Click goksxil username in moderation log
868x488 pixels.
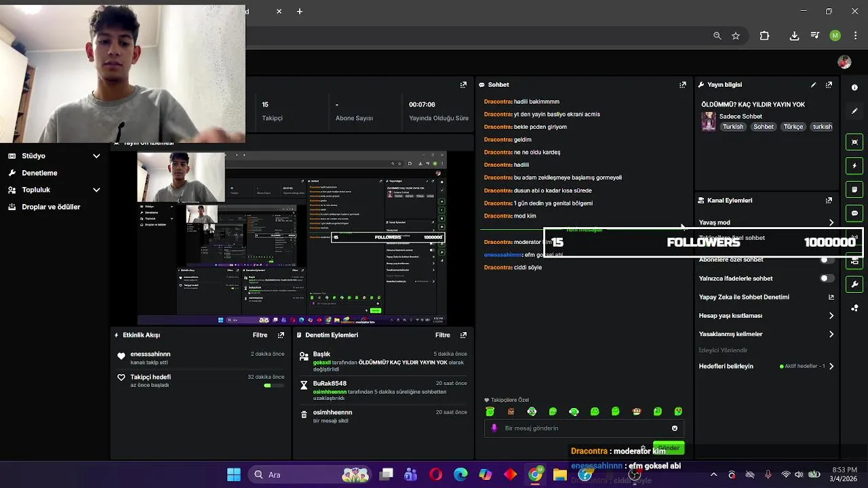322,363
